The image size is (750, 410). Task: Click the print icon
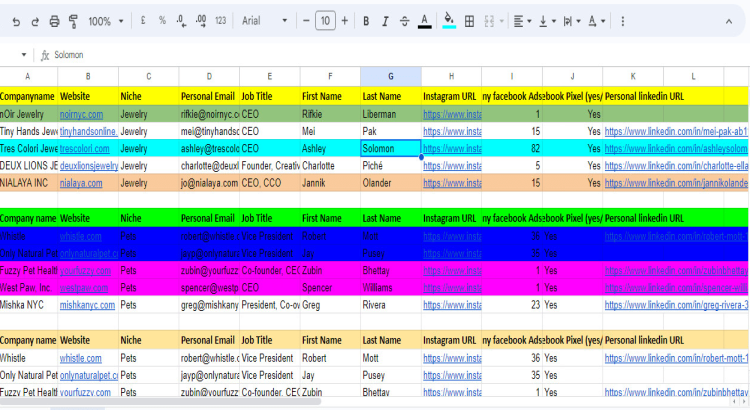tap(55, 21)
